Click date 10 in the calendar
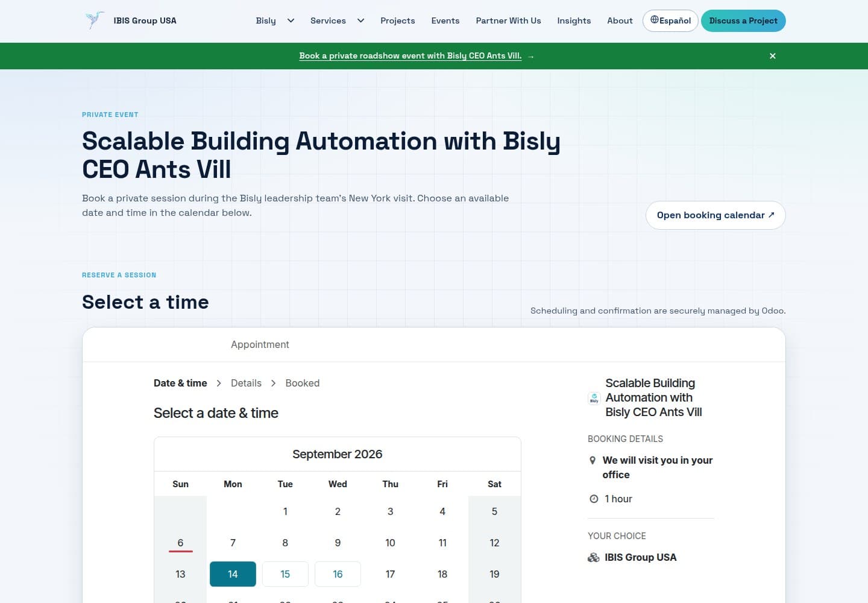The width and height of the screenshot is (868, 603). pyautogui.click(x=390, y=543)
